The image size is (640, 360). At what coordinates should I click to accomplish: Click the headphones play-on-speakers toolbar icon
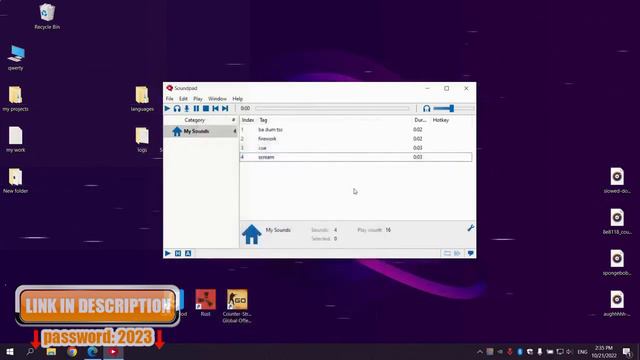[177, 109]
